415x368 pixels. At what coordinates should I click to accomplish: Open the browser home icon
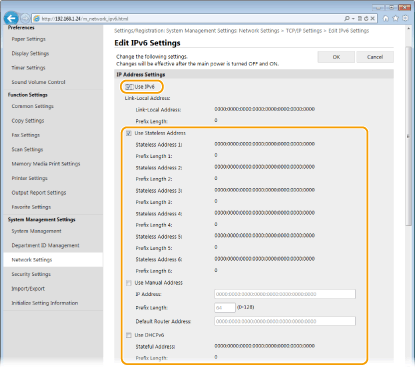386,19
